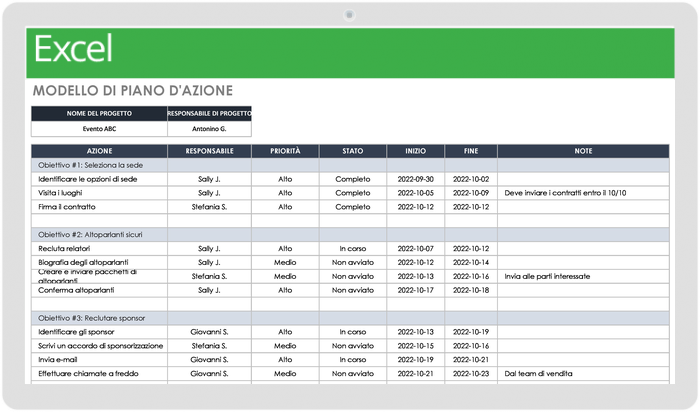The height and width of the screenshot is (412, 700).
Task: Select Completo status for Firma il contratto
Action: click(353, 207)
